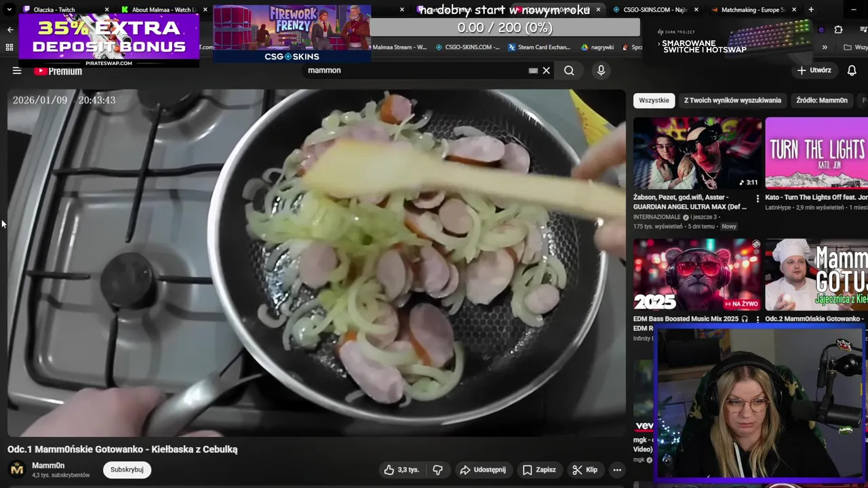Click the Odc.1 Mamm0ńskie Gotowanko video title
868x488 pixels.
tap(123, 449)
